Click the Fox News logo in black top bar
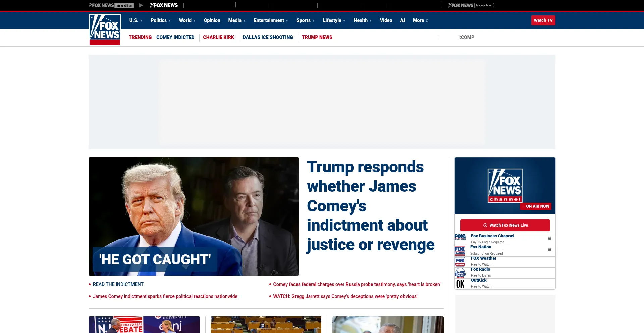 click(164, 5)
